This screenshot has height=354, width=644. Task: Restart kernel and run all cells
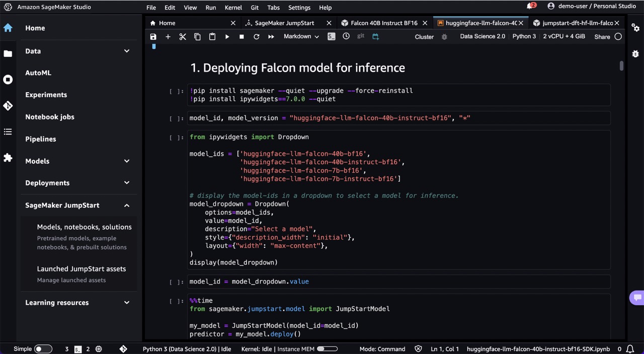coord(271,37)
